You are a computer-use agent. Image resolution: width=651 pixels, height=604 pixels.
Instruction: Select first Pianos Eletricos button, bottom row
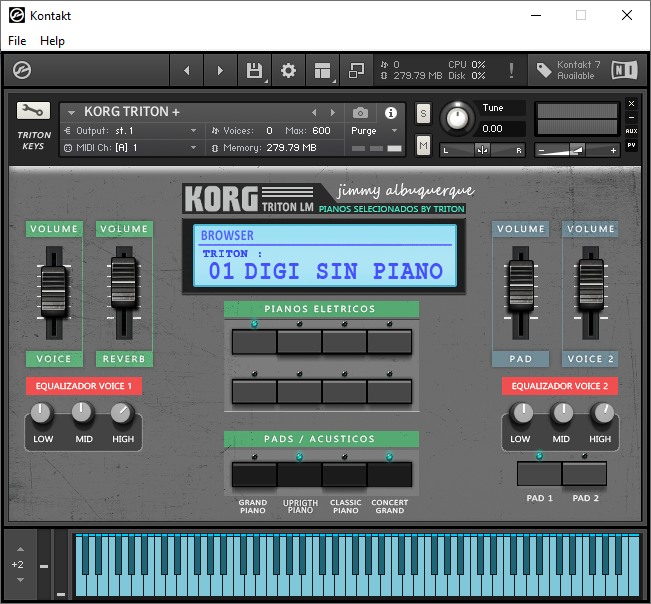pos(254,391)
